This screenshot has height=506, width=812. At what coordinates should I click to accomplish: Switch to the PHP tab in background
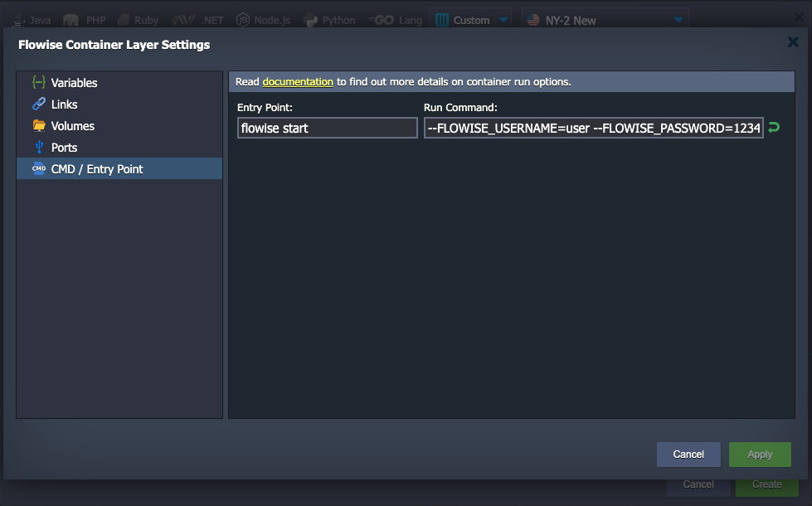click(x=85, y=20)
